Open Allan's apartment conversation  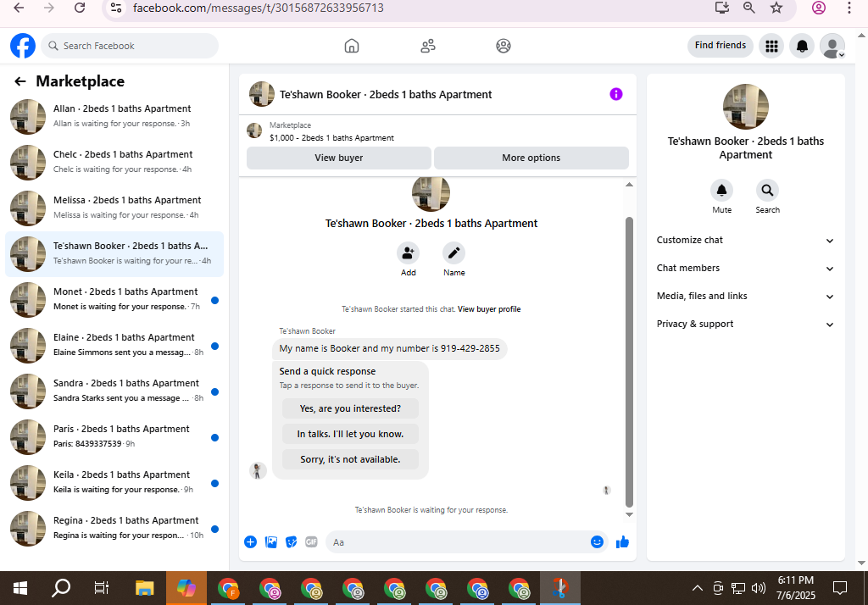click(114, 116)
